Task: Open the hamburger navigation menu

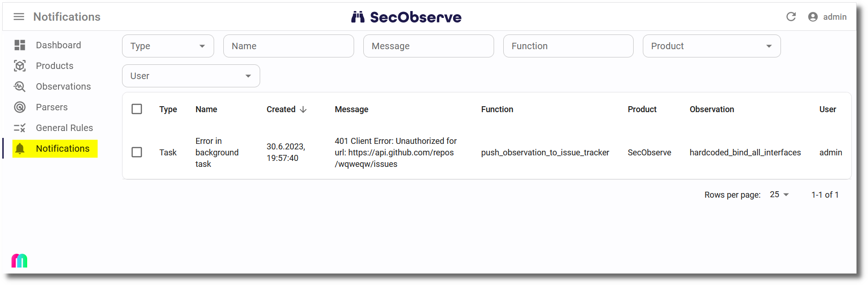Action: 18,17
